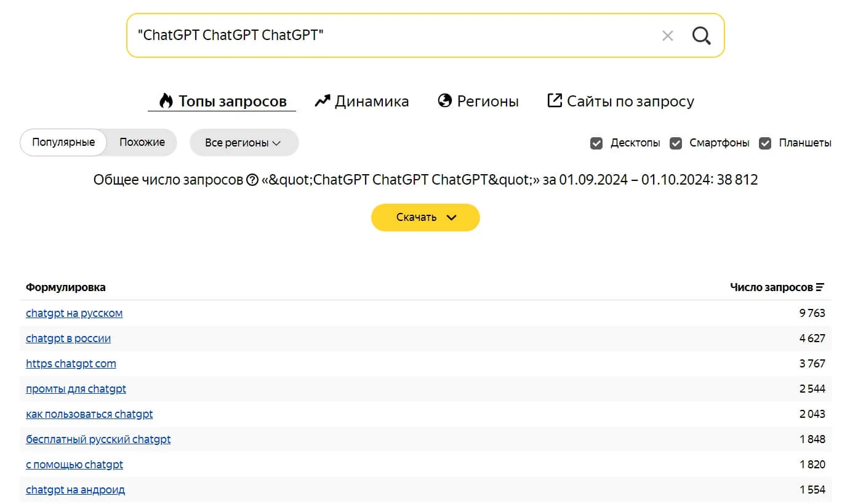Click the question mark help icon

coord(252,180)
